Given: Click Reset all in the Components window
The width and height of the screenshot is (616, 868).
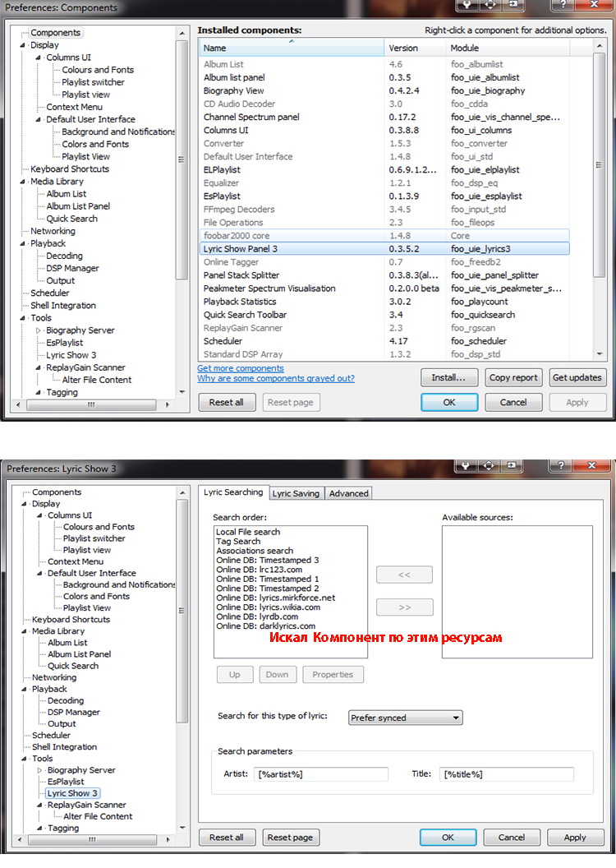Looking at the screenshot, I should pyautogui.click(x=226, y=403).
